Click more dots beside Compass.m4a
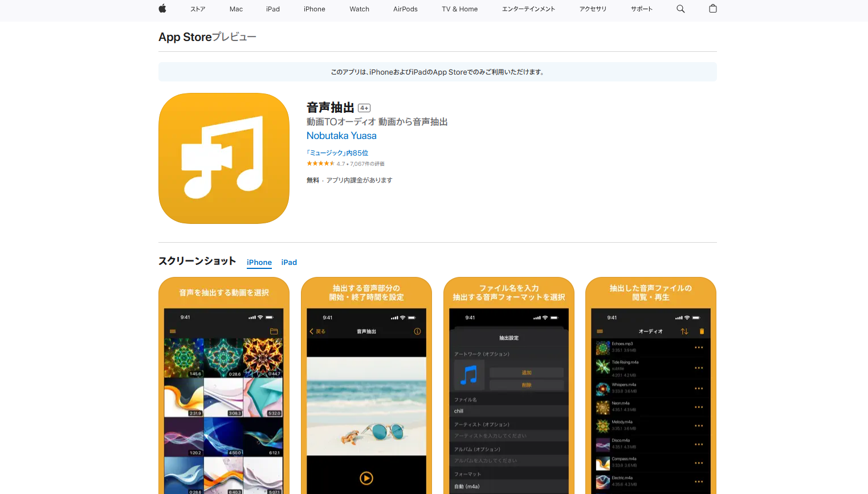The image size is (868, 494). coord(699,463)
